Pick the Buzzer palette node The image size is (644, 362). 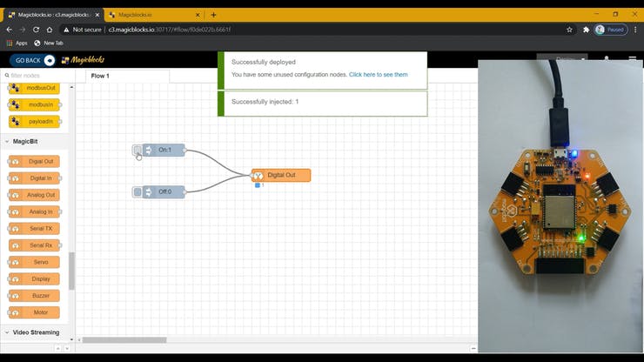click(x=35, y=296)
